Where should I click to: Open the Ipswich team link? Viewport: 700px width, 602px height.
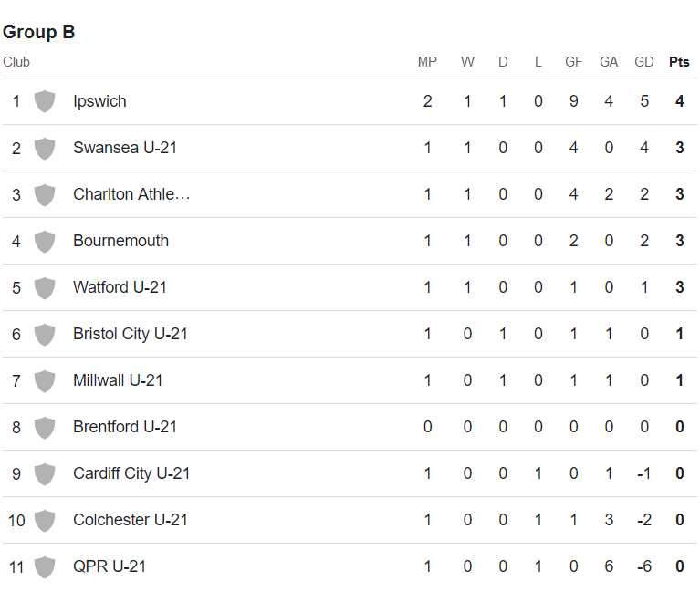[99, 101]
